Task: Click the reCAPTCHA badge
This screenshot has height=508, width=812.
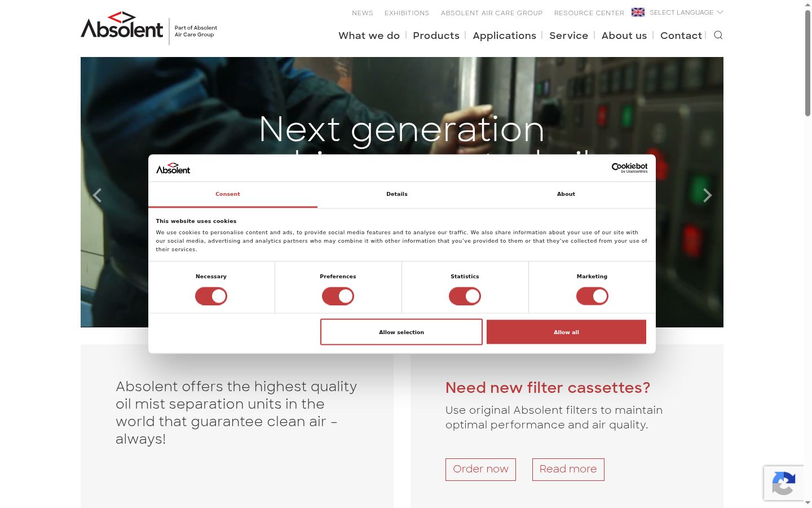Action: (784, 483)
